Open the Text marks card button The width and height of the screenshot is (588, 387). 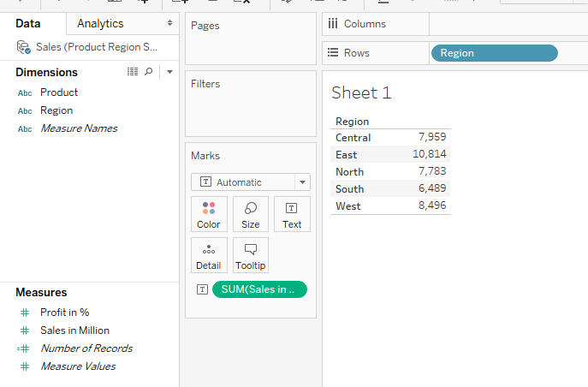click(x=292, y=214)
